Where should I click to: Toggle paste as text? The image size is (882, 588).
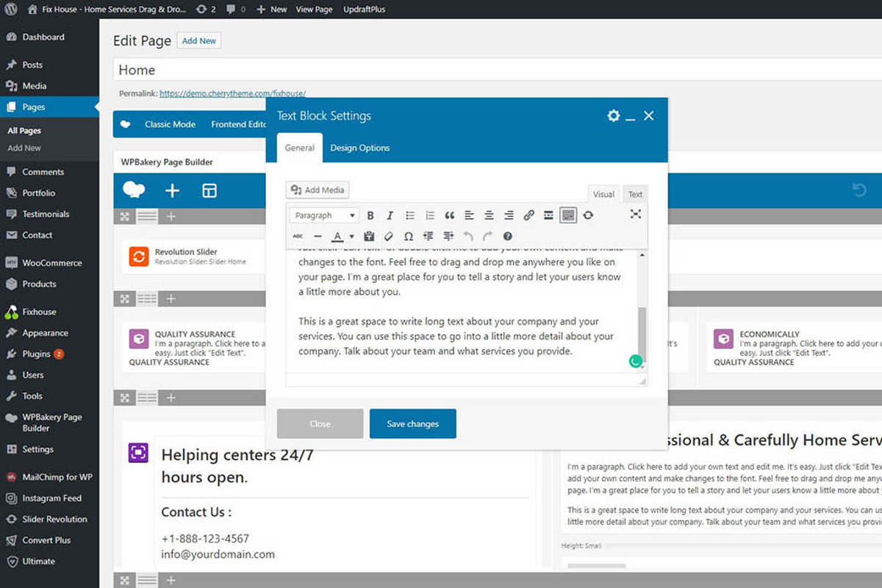(x=369, y=236)
